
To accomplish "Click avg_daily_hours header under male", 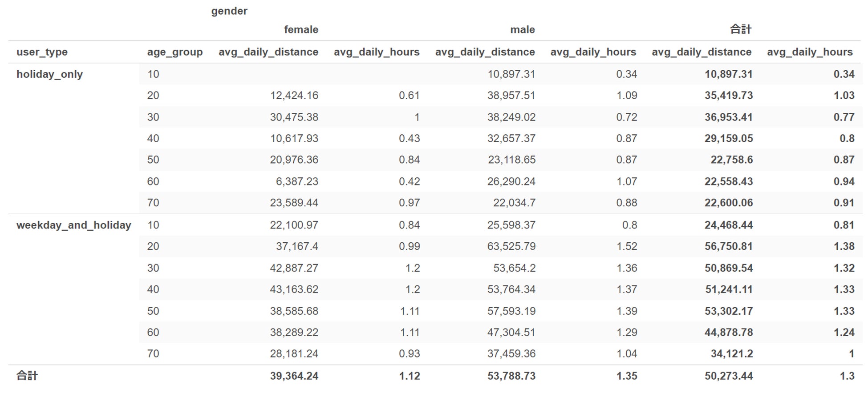I will (x=593, y=52).
